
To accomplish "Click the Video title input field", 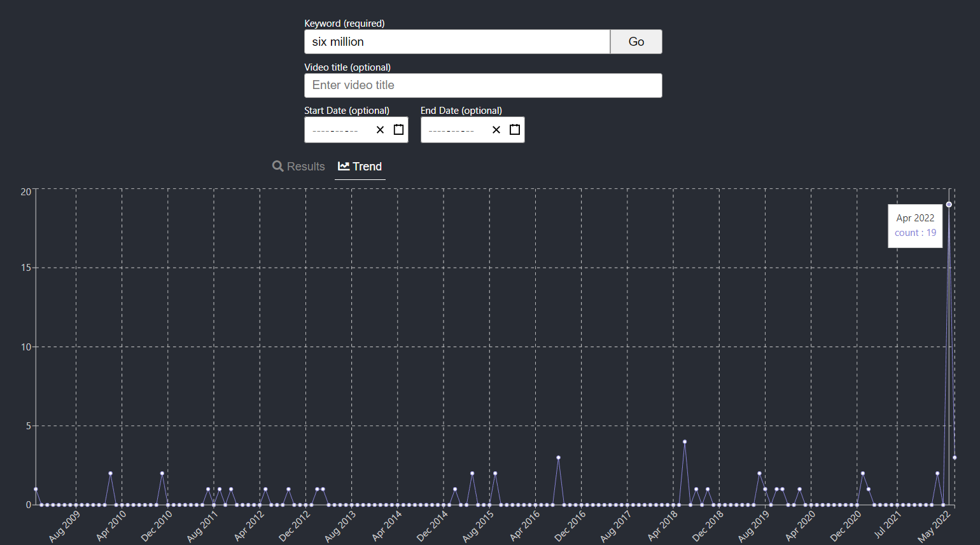I will tap(483, 85).
